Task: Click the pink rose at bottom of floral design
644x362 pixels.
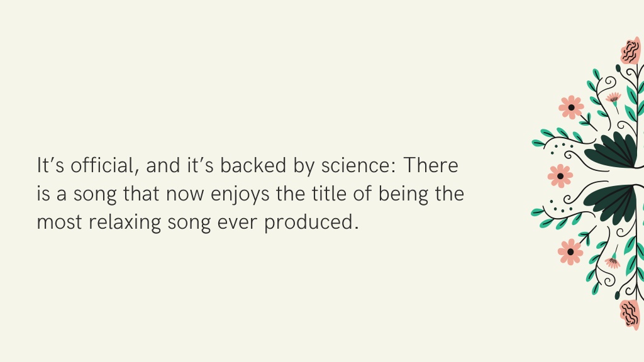Action: point(630,315)
